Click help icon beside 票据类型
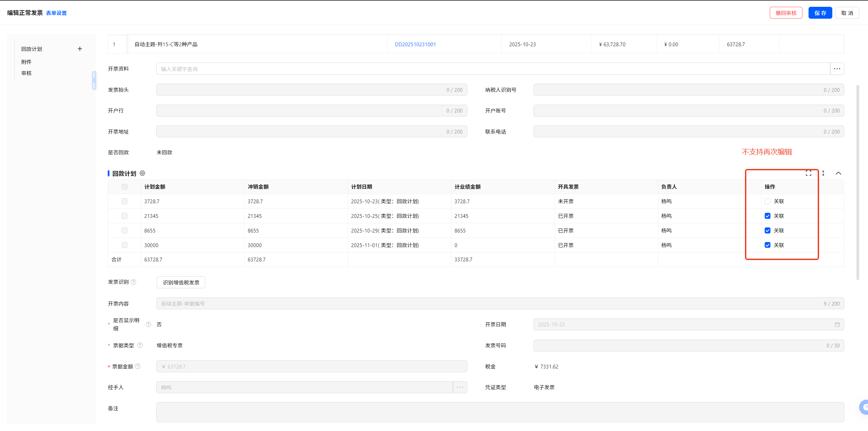The height and width of the screenshot is (431, 868). [140, 345]
